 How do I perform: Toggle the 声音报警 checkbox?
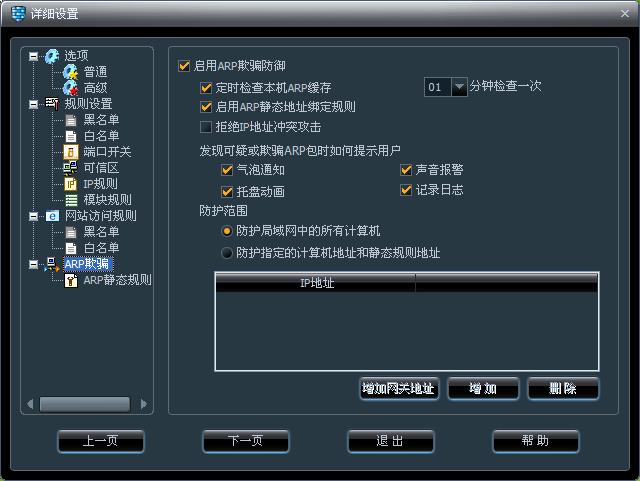click(406, 169)
